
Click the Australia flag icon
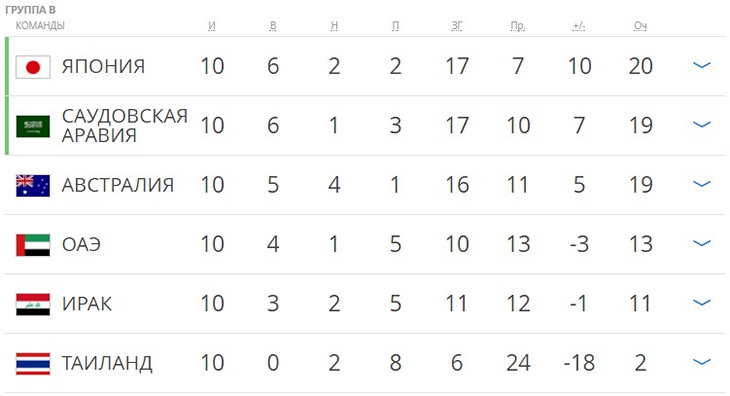(33, 185)
